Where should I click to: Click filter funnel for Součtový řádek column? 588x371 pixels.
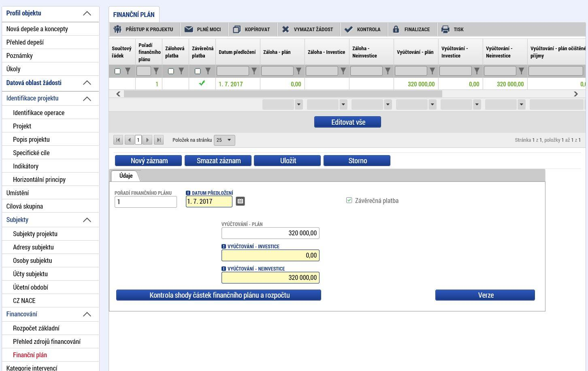128,71
